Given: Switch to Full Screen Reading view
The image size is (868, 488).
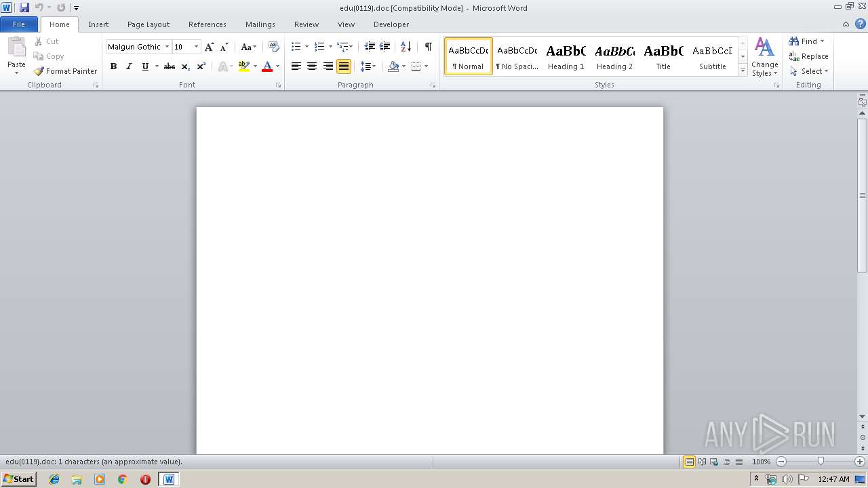Looking at the screenshot, I should click(702, 462).
